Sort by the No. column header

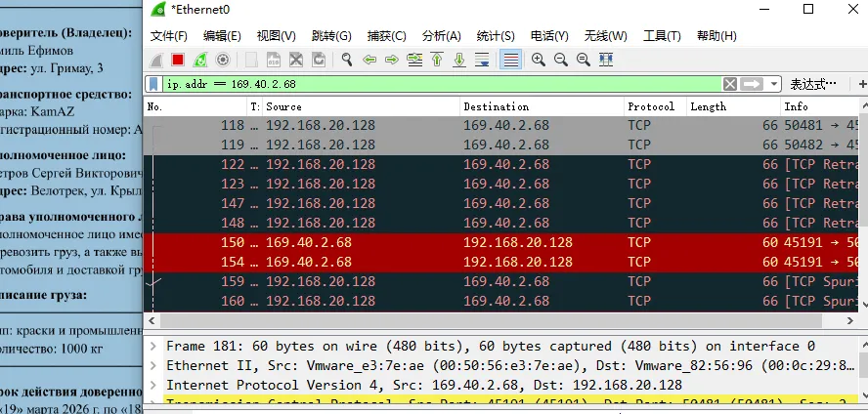(x=195, y=106)
